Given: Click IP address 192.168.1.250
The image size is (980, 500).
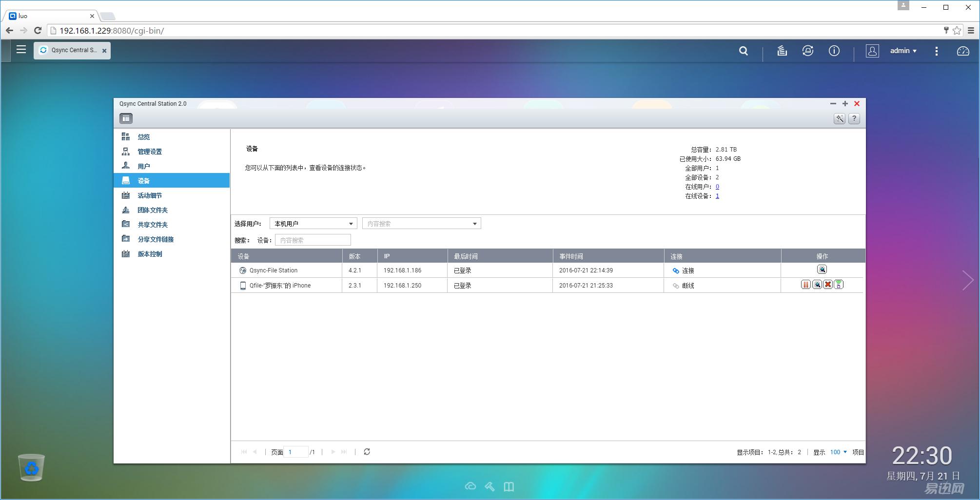Looking at the screenshot, I should click(402, 286).
